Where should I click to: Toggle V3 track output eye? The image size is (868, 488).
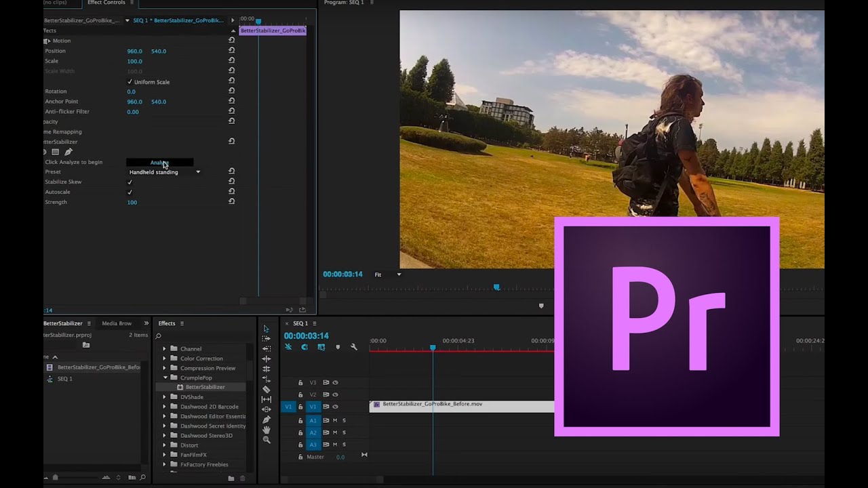click(335, 382)
